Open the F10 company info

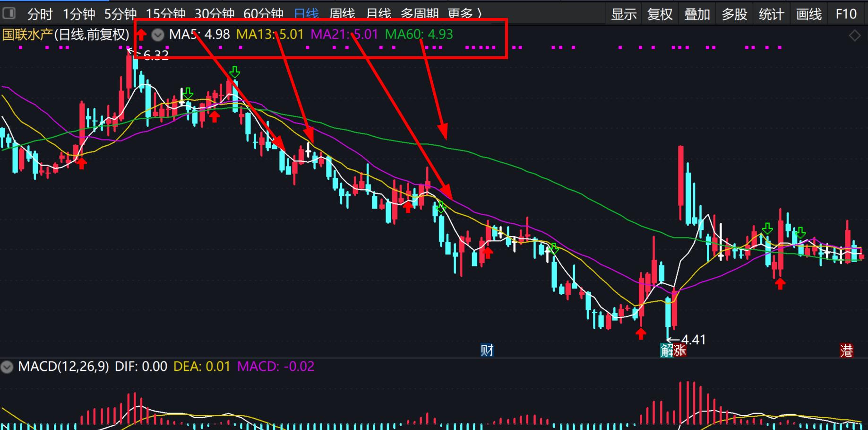(846, 14)
